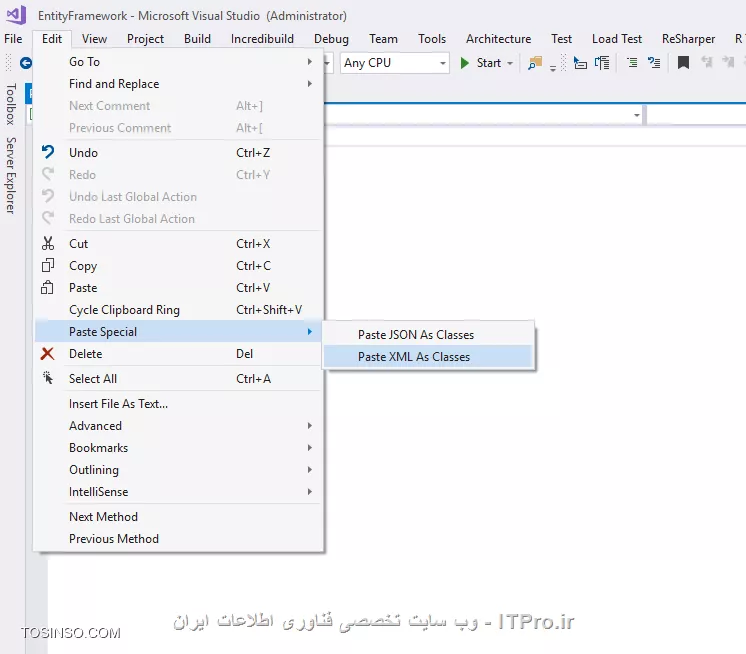Open the ReSharper menu
The image size is (746, 654).
[688, 39]
